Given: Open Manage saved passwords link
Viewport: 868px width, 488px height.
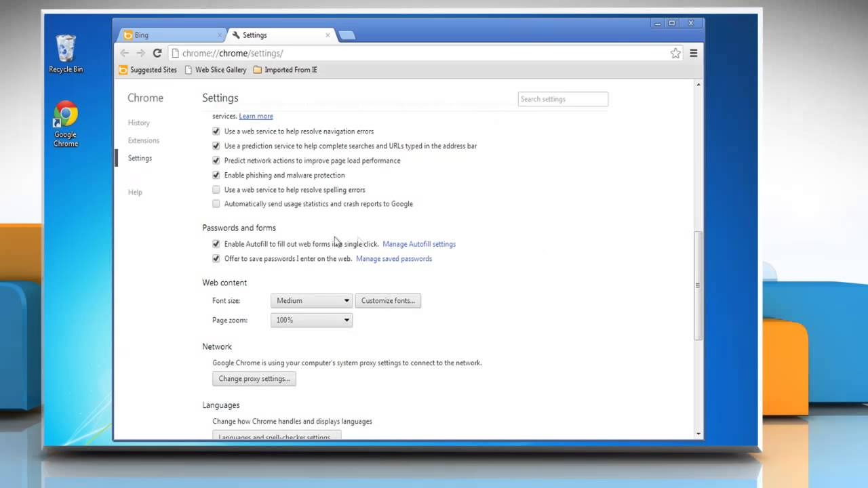Looking at the screenshot, I should [x=394, y=259].
